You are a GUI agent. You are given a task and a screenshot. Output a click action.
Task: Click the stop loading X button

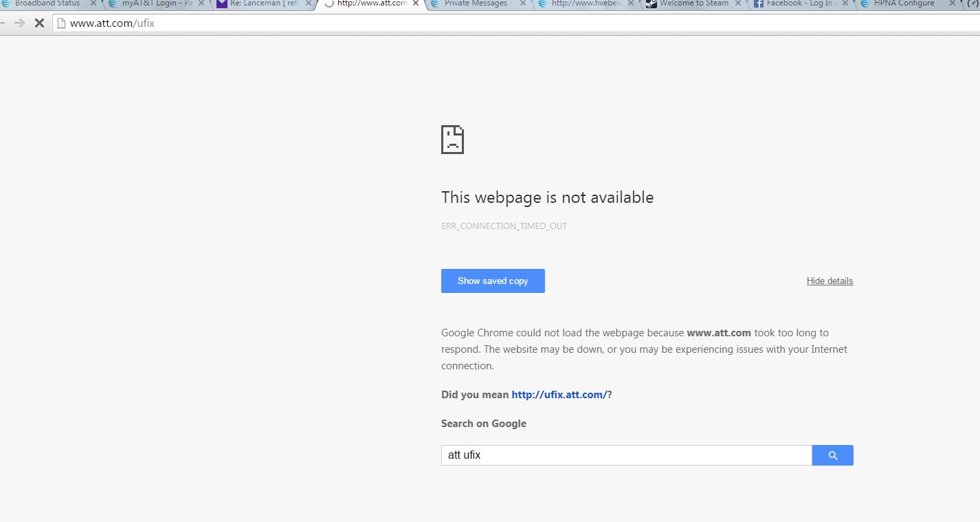39,23
